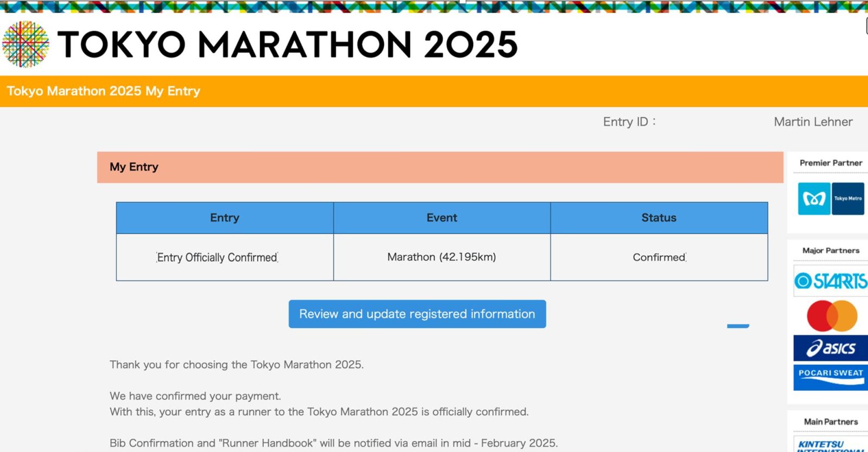This screenshot has width=868, height=452.
Task: Click the Event column header
Action: point(442,218)
